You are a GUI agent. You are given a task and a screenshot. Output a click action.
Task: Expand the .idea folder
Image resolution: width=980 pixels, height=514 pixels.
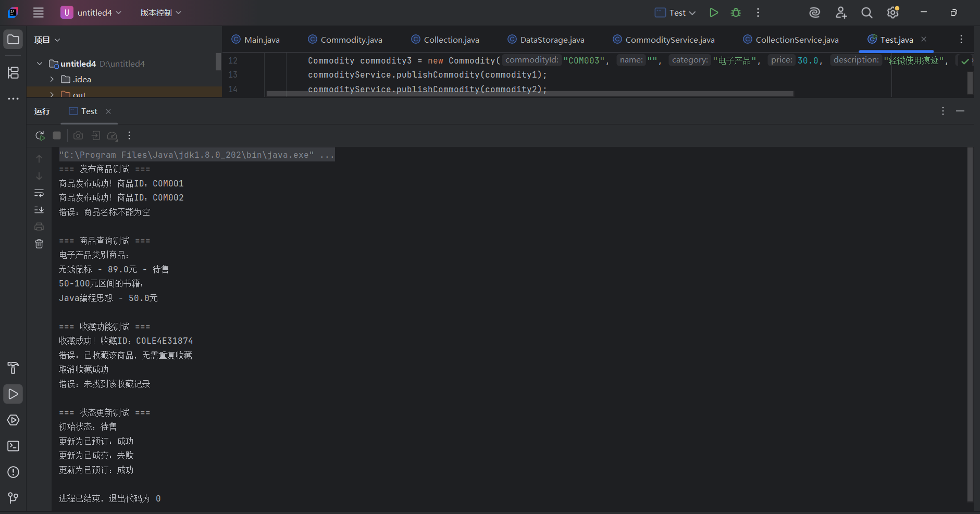(x=52, y=79)
